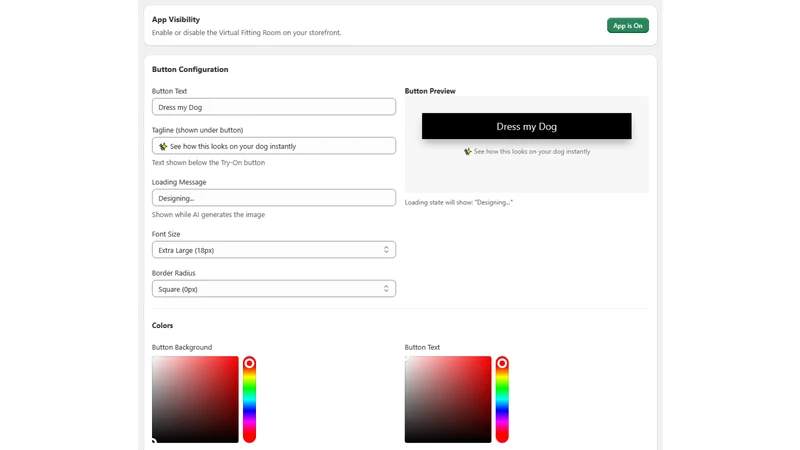Click the Loading Message label
800x450 pixels.
click(x=179, y=182)
